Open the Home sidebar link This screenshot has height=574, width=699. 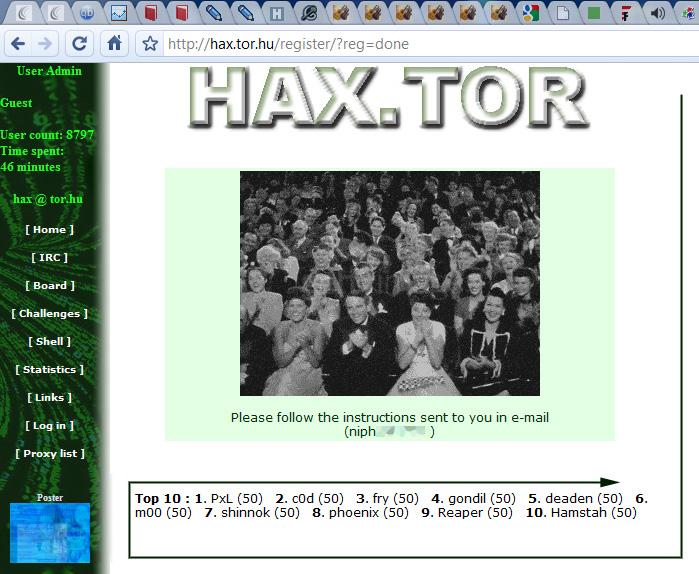49,230
